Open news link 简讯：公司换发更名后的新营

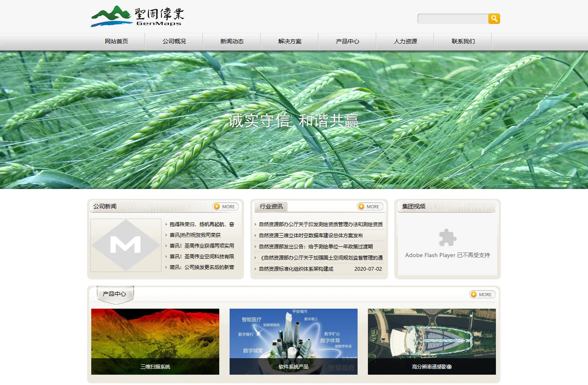pos(202,267)
